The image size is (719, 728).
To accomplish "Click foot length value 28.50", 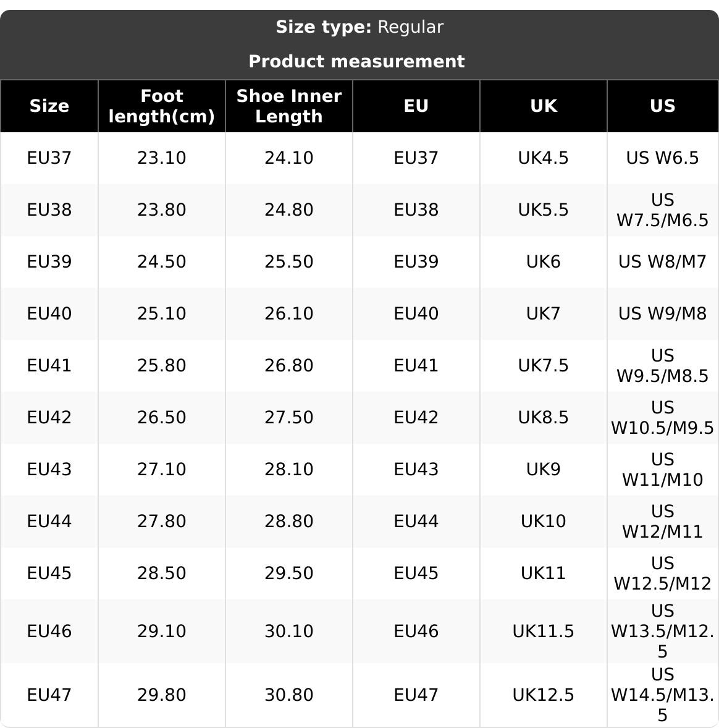I will tap(162, 574).
